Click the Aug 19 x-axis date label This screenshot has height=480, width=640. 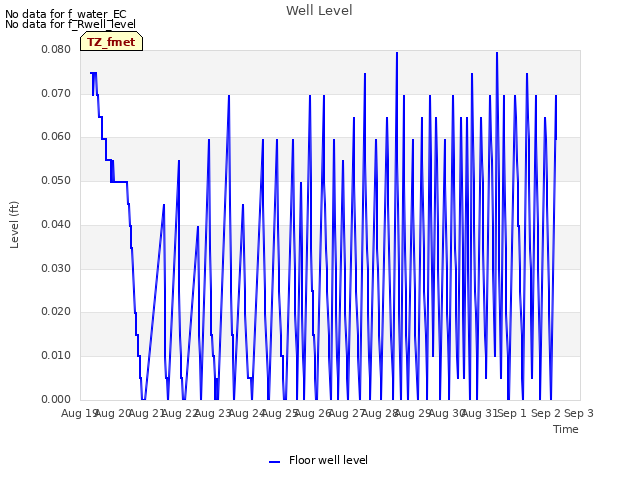pos(79,413)
